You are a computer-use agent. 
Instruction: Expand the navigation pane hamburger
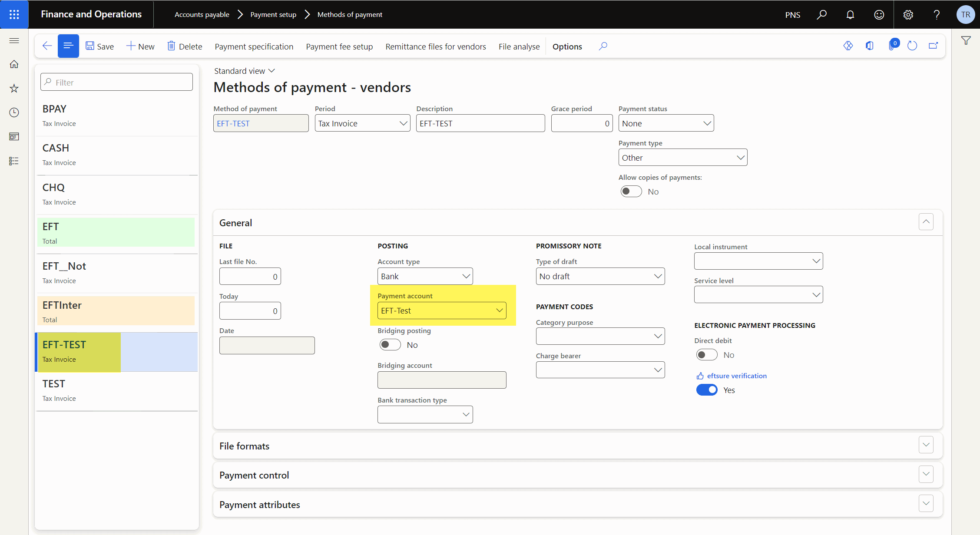(14, 40)
